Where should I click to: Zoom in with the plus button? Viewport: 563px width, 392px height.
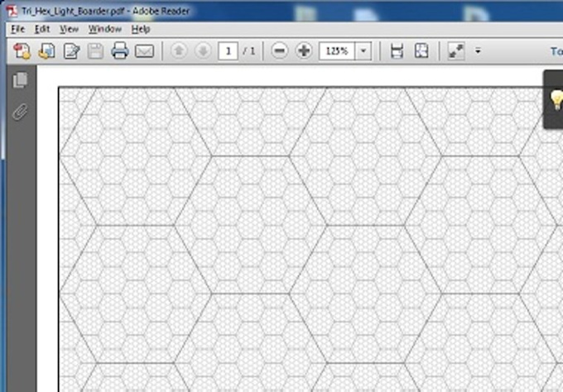304,51
